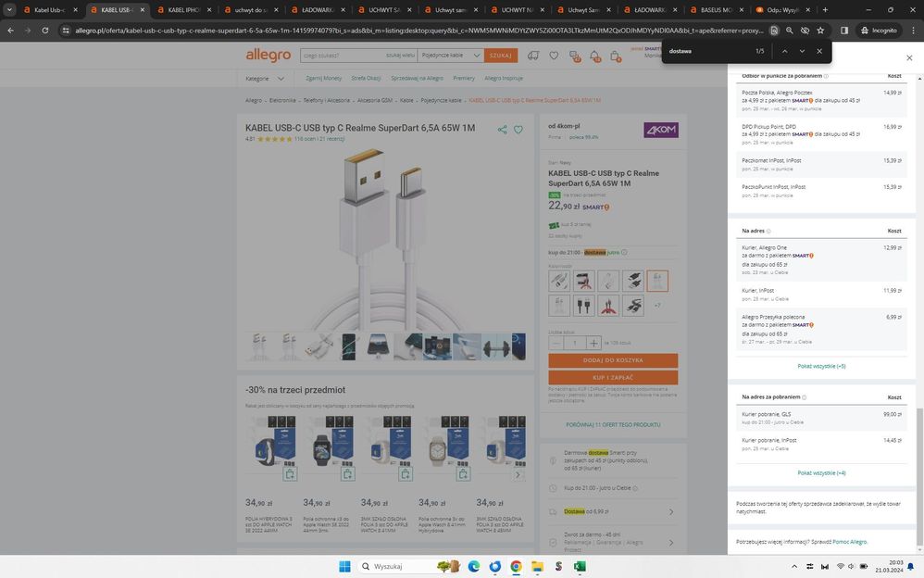Click the Pomoc Allegro help link
This screenshot has height=578, width=924.
click(x=849, y=541)
